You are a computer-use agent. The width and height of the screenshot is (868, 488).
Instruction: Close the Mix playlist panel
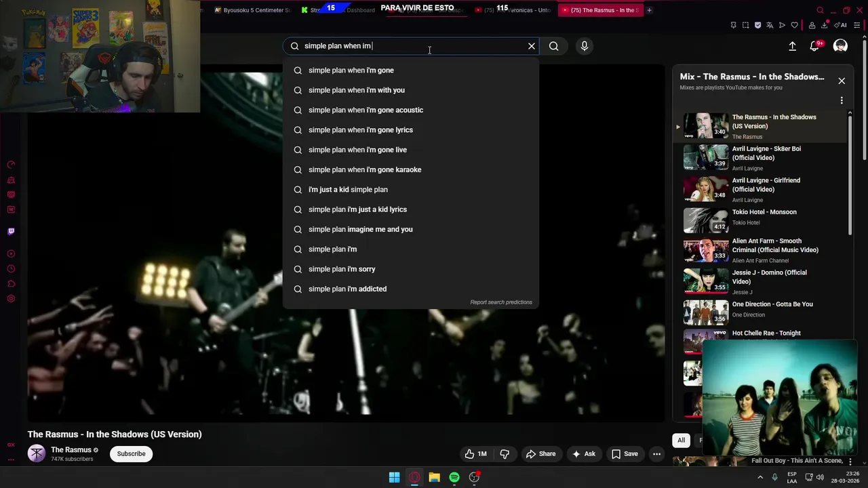point(842,81)
